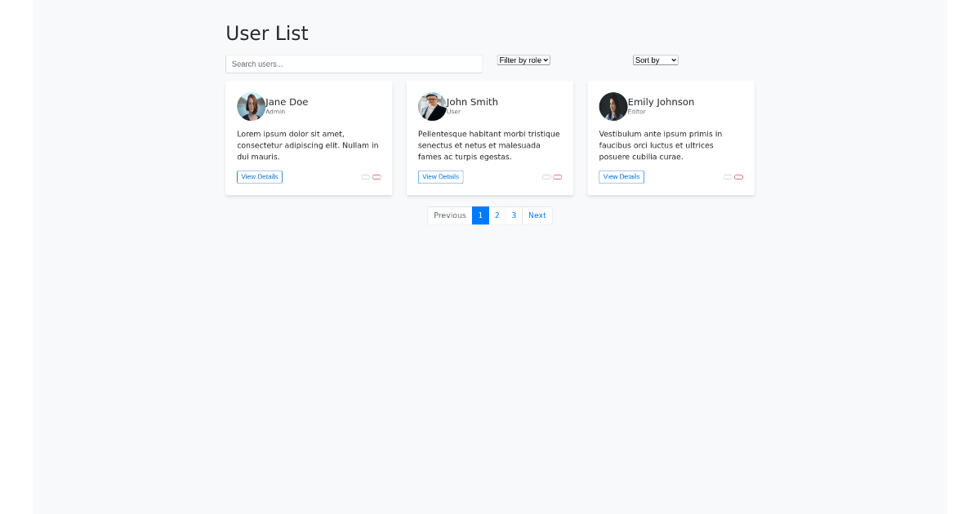Click John Smith's avatar photo
This screenshot has height=514, width=980.
tap(432, 107)
